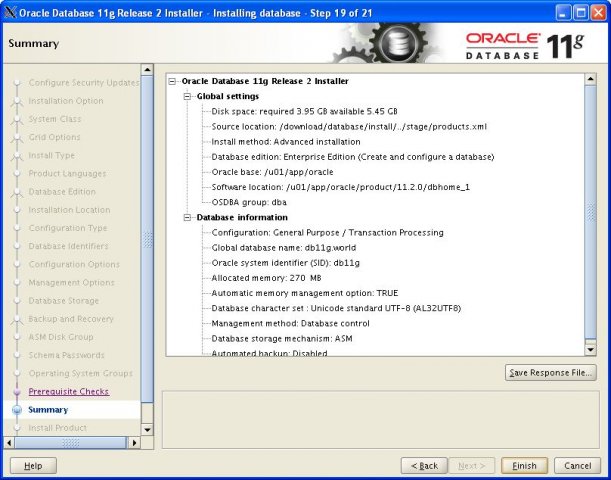Click 'Oracle Database 11g Release 2 Installer' root label

coord(265,81)
